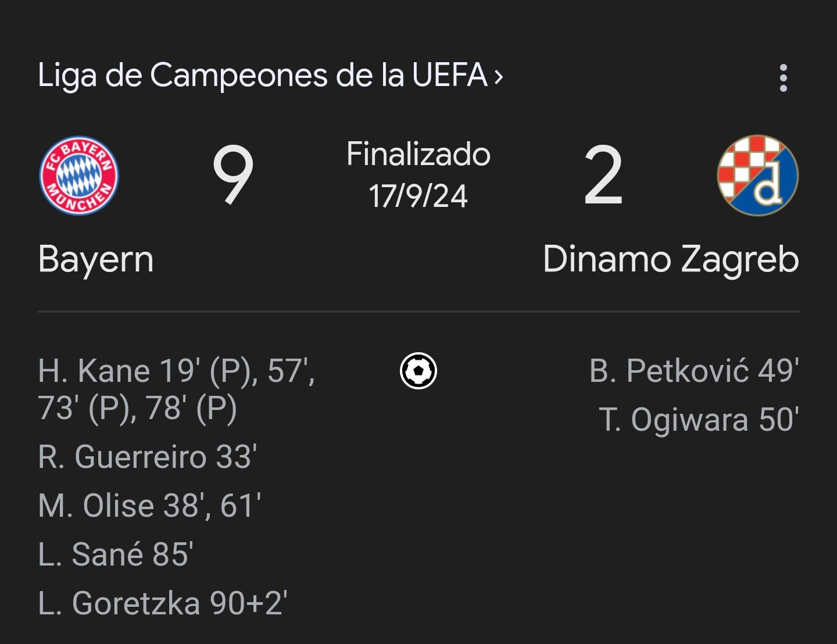The image size is (837, 644).
Task: Select B. Petković 49' goal entry
Action: pyautogui.click(x=694, y=371)
